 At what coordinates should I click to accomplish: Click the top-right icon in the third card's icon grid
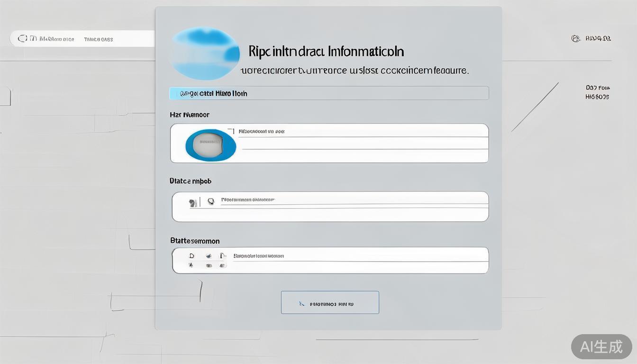(x=222, y=256)
